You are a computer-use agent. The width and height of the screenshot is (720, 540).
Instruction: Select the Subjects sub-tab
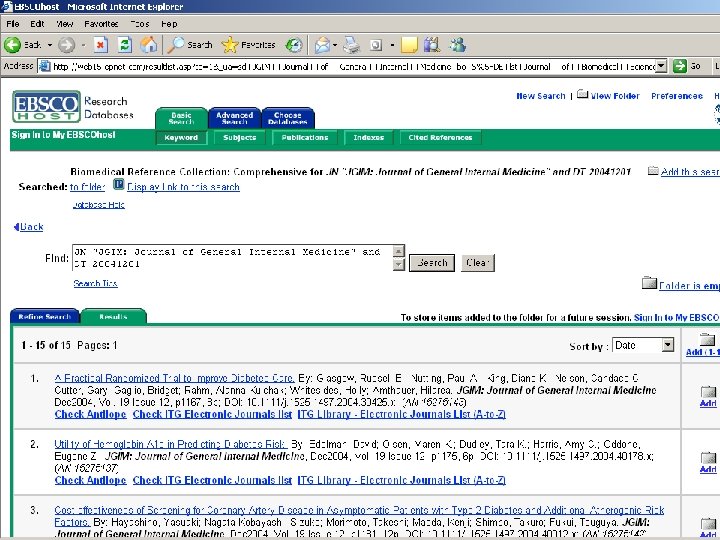pos(239,137)
